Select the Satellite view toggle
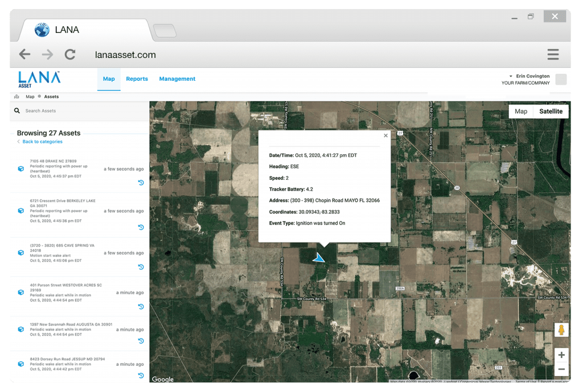Screen dimensions: 583x392 [x=549, y=111]
